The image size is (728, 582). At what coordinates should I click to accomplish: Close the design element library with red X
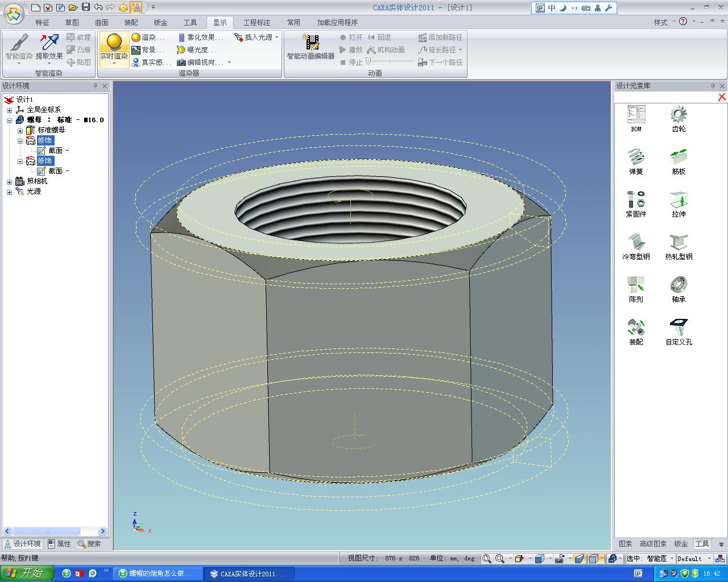(x=722, y=97)
